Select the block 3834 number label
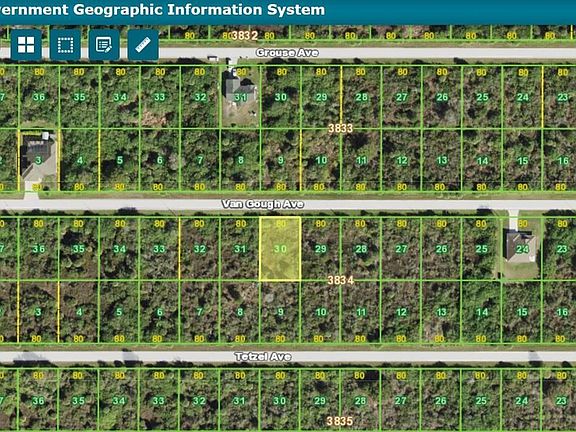Screen dimensions: 576x432 point(341,281)
